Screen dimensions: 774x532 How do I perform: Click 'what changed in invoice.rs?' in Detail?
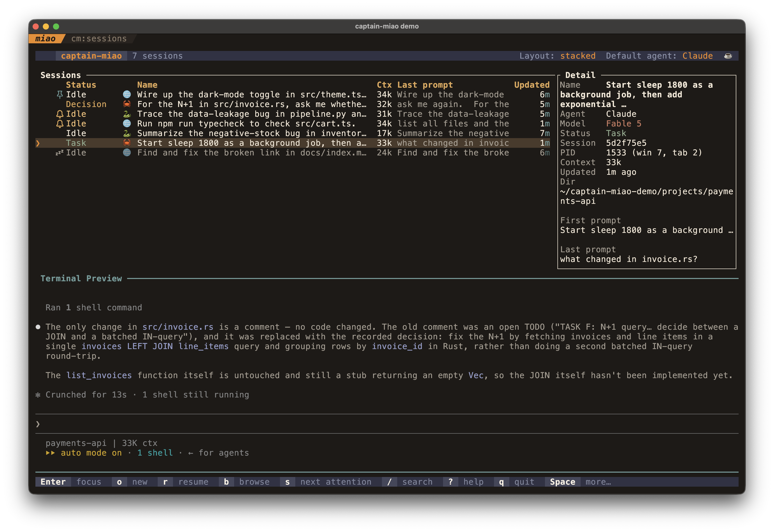(x=629, y=259)
